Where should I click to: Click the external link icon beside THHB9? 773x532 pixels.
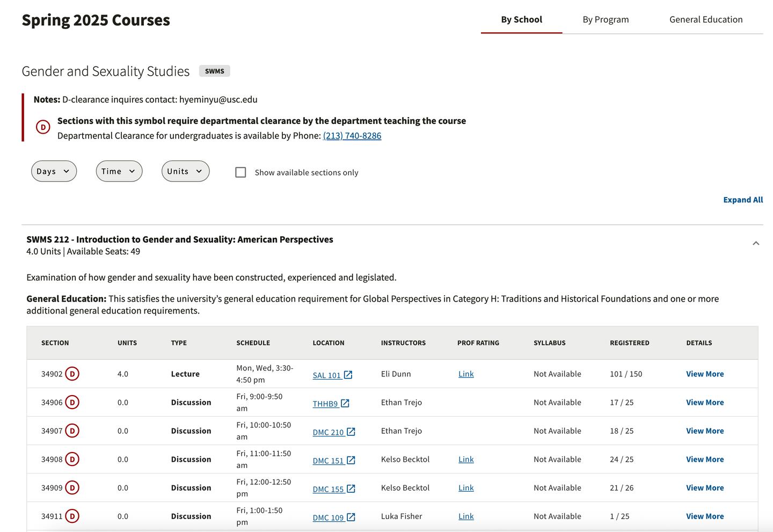345,403
